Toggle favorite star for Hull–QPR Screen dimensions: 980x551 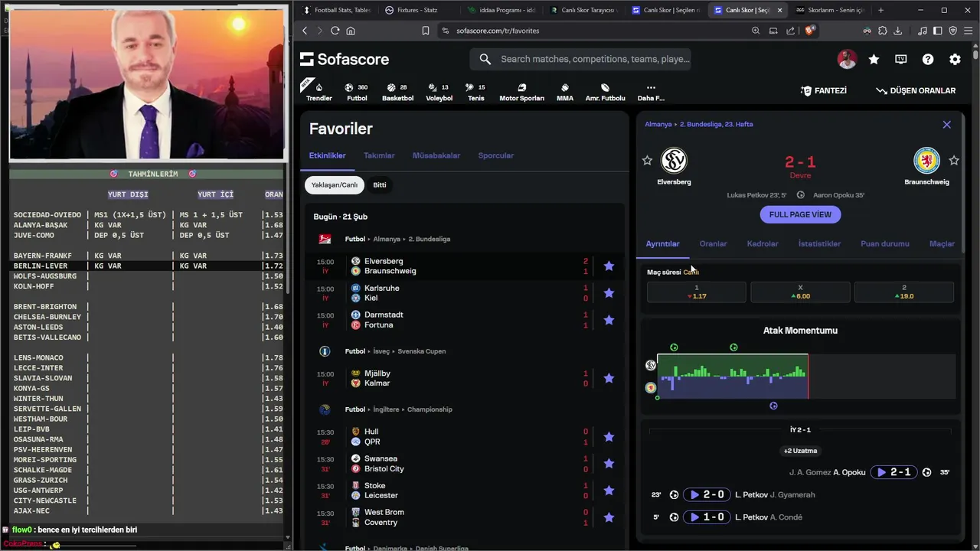point(609,436)
